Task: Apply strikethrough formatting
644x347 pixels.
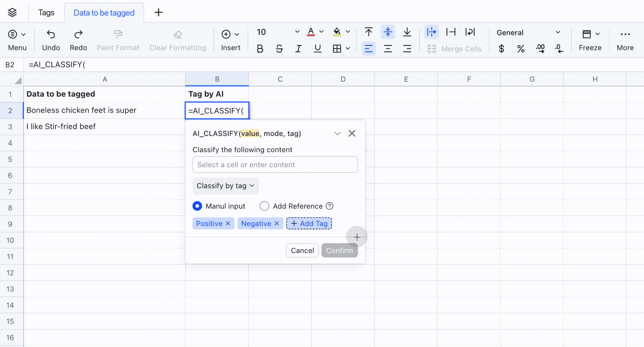Action: pyautogui.click(x=279, y=49)
